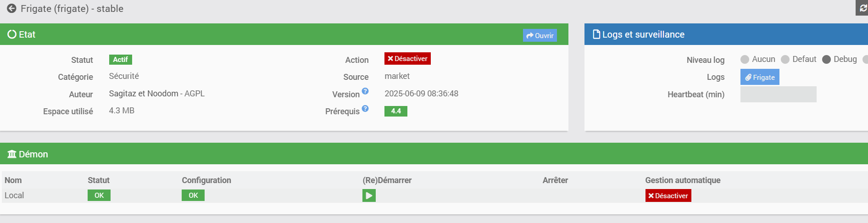Click the Arrêter column header
Viewport: 868px width, 223px height.
click(555, 180)
